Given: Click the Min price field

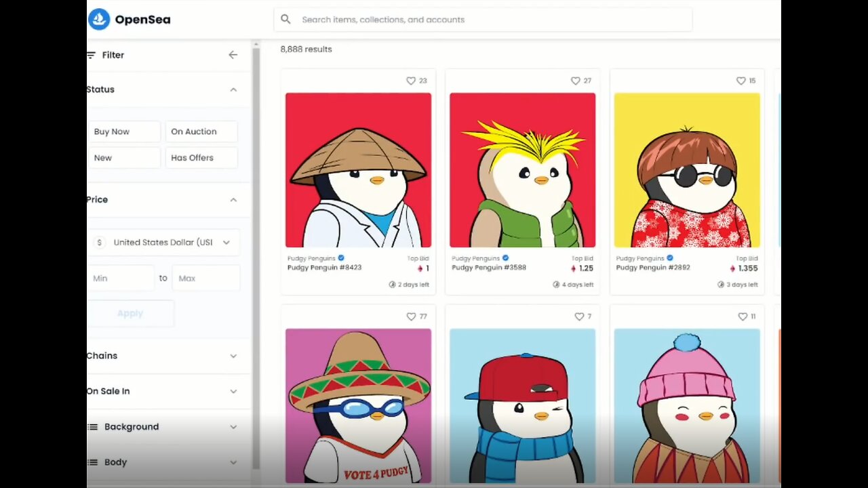Looking at the screenshot, I should click(x=121, y=278).
